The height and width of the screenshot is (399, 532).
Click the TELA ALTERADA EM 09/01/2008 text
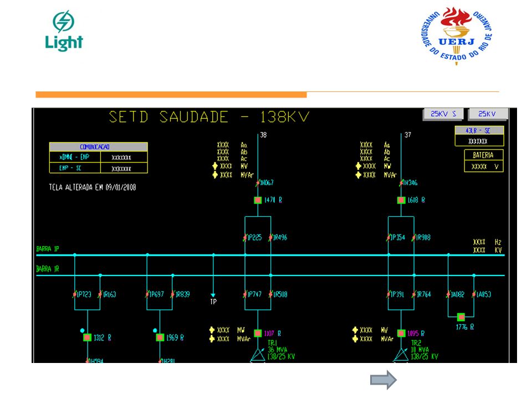coord(93,187)
